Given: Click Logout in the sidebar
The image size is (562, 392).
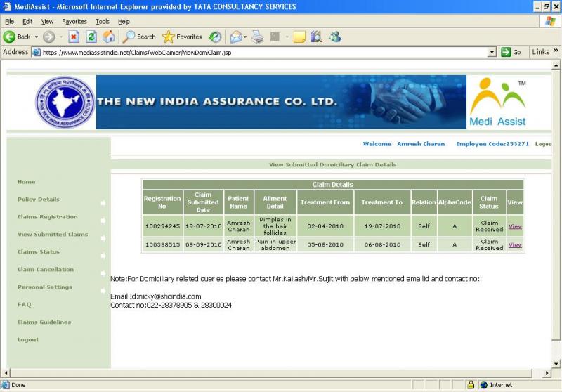Looking at the screenshot, I should 28,340.
